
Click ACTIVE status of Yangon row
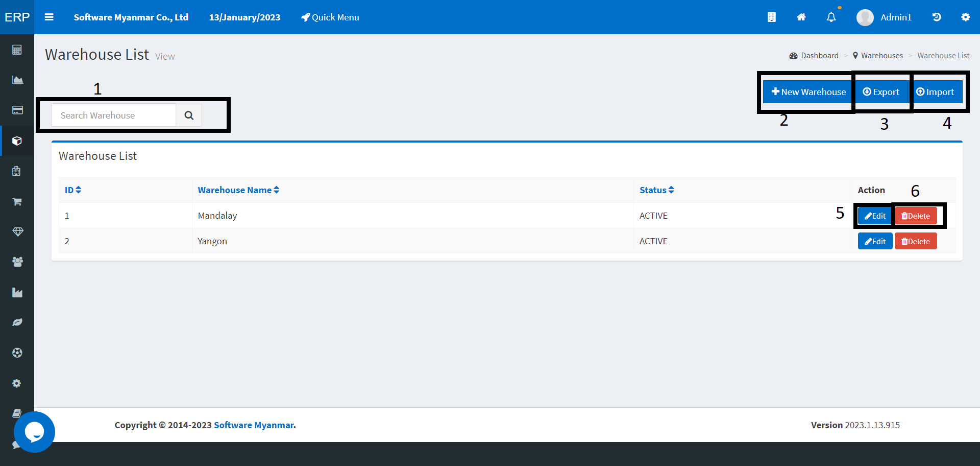(653, 241)
